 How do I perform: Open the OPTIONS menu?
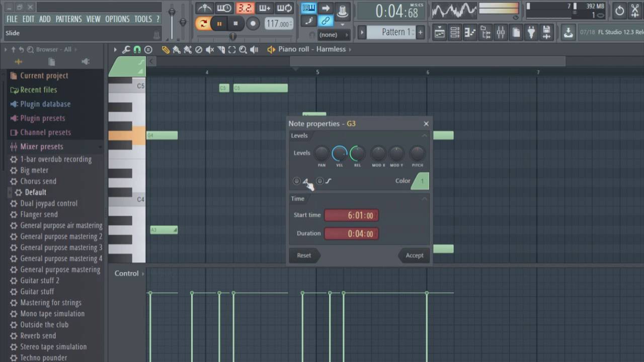(x=117, y=19)
